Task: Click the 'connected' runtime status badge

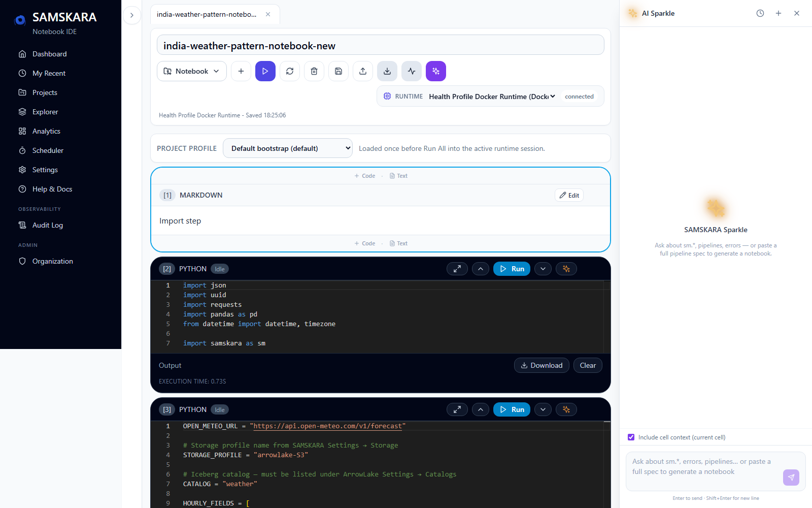Action: point(579,97)
